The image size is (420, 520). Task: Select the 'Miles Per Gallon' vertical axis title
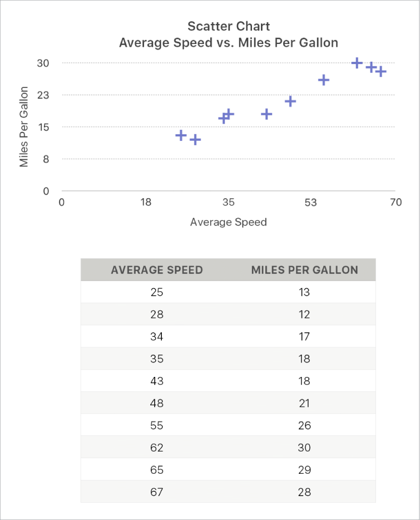(x=24, y=127)
